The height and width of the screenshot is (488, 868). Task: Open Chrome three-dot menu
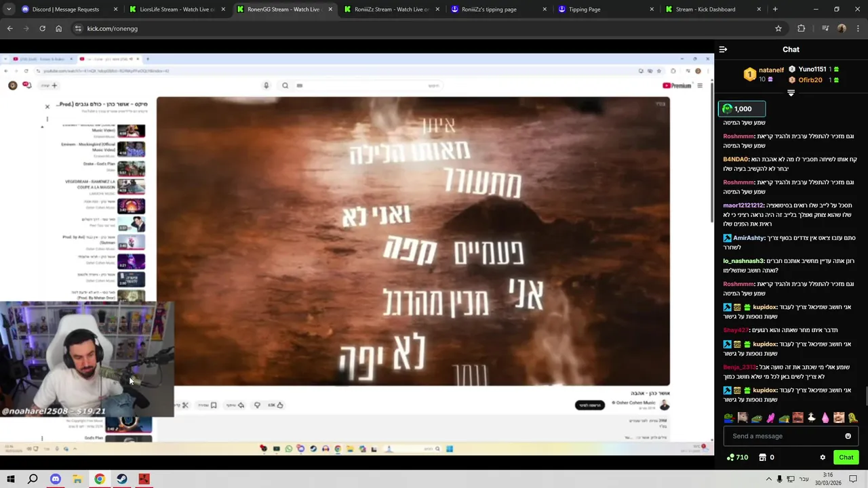(x=859, y=28)
